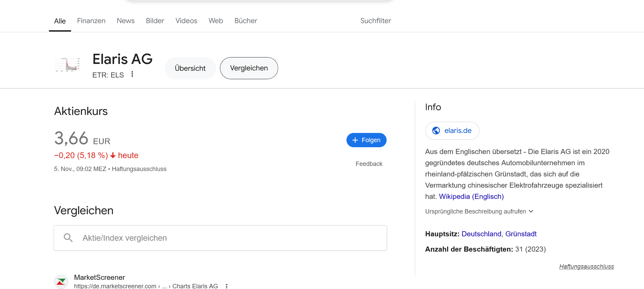Screen dimensions: 644x289
Task: Select the Vergleichen pill button
Action: click(x=249, y=68)
